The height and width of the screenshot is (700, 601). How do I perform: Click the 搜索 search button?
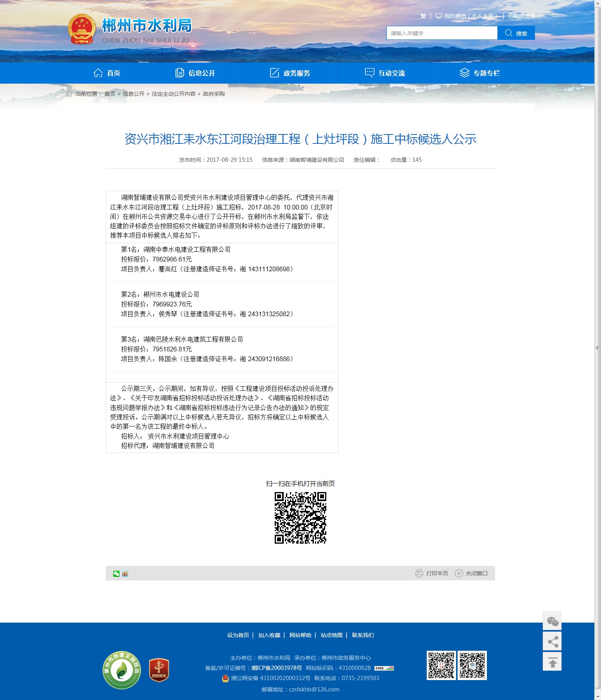point(516,33)
